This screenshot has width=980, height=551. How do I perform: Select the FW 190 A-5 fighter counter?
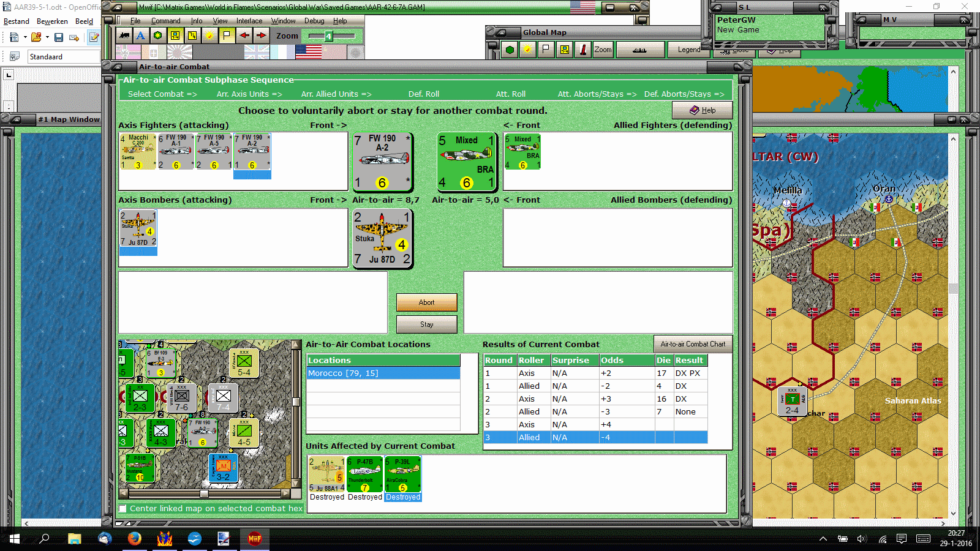pos(214,151)
